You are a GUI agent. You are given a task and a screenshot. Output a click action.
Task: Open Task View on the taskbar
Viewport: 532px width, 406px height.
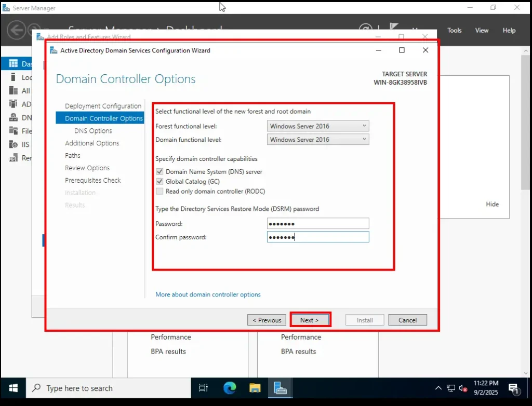coord(203,388)
